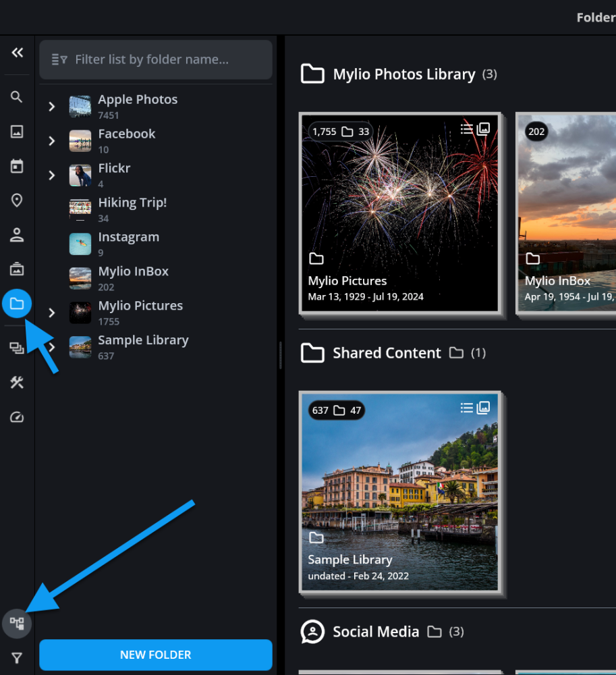The image size is (616, 675).
Task: Click the 637 / 47 badge on Sample Library
Action: 337,410
